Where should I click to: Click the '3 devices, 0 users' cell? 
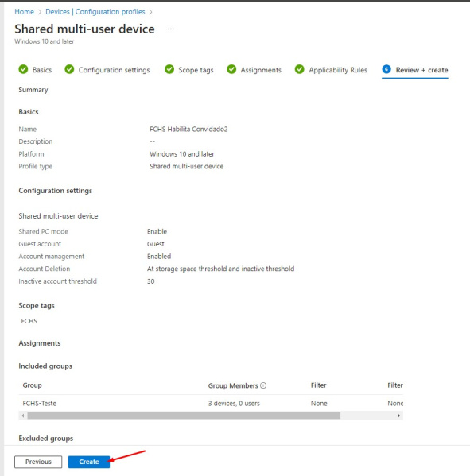tap(234, 404)
